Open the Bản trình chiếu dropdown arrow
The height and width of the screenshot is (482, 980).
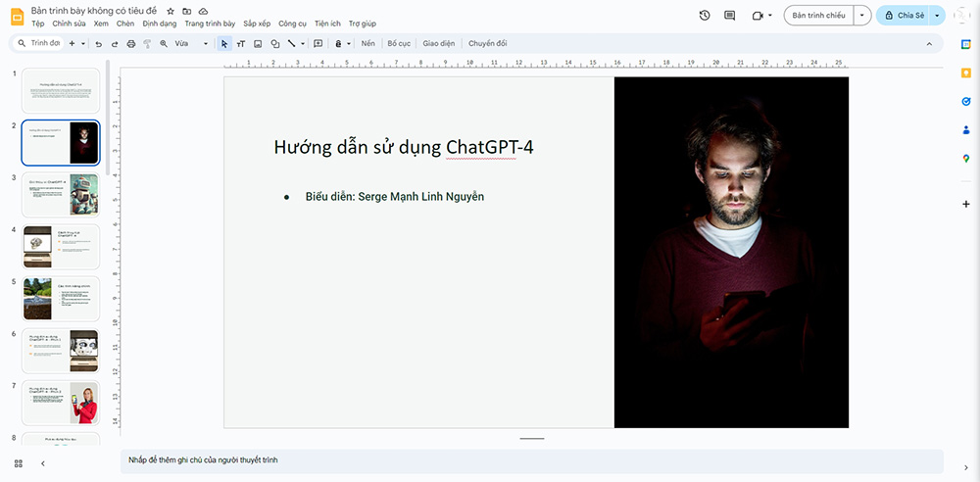(862, 15)
